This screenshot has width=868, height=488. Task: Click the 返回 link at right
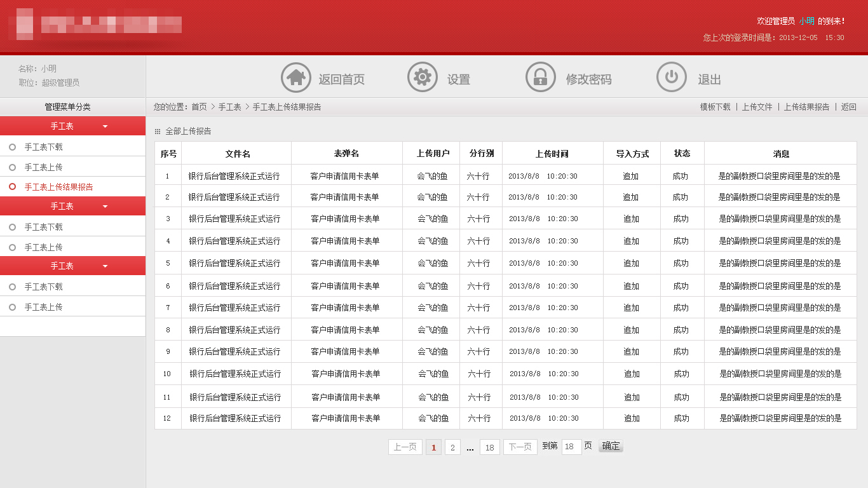(x=849, y=107)
